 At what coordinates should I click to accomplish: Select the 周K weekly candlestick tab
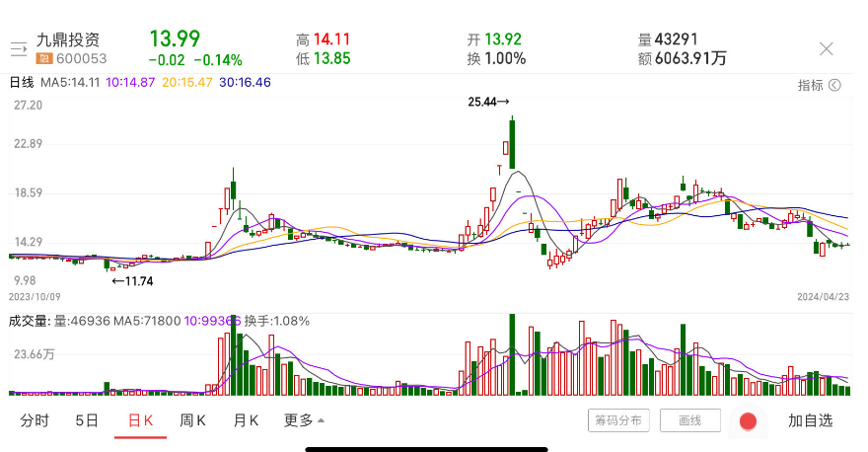pyautogui.click(x=192, y=420)
